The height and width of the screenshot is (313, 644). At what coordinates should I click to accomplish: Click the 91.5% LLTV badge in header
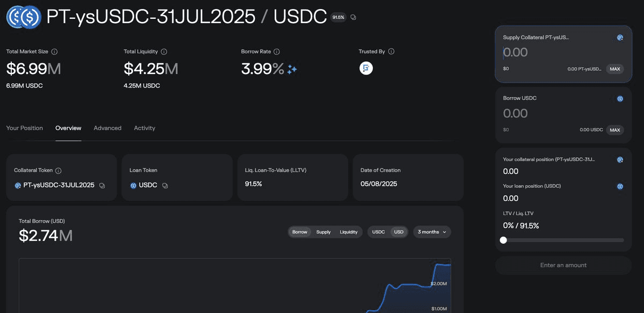click(338, 17)
